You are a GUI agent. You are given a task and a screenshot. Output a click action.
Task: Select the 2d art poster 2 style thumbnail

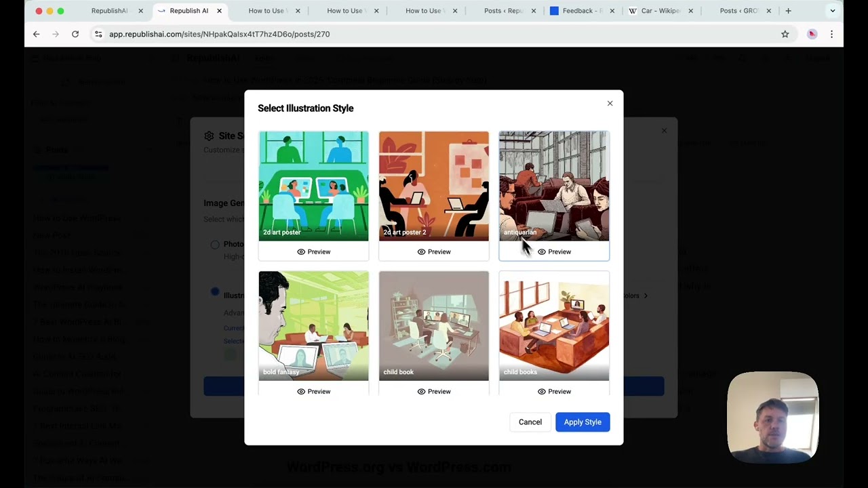tap(434, 186)
